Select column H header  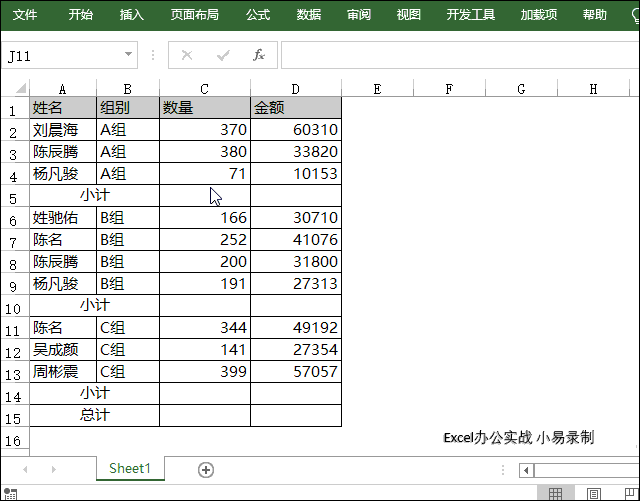593,88
